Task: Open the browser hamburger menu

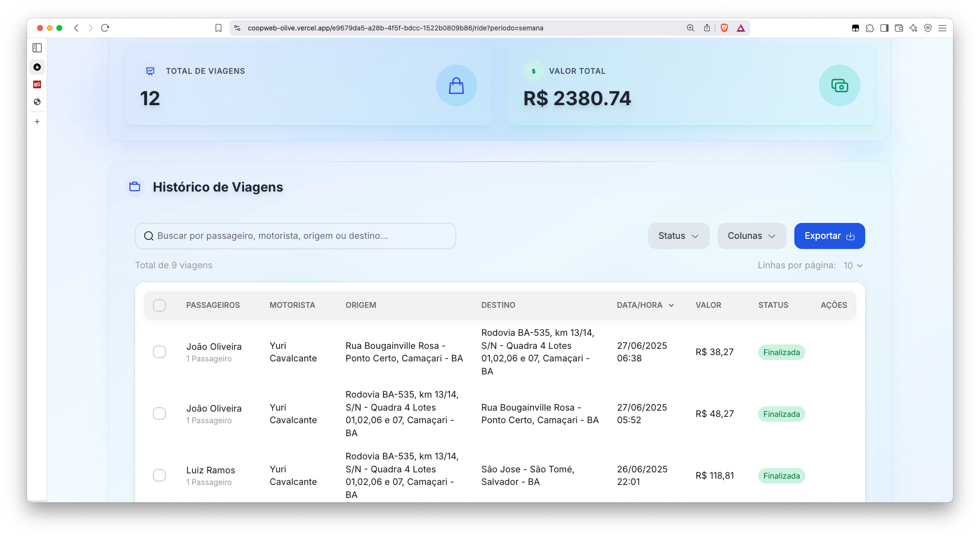Action: (x=942, y=28)
